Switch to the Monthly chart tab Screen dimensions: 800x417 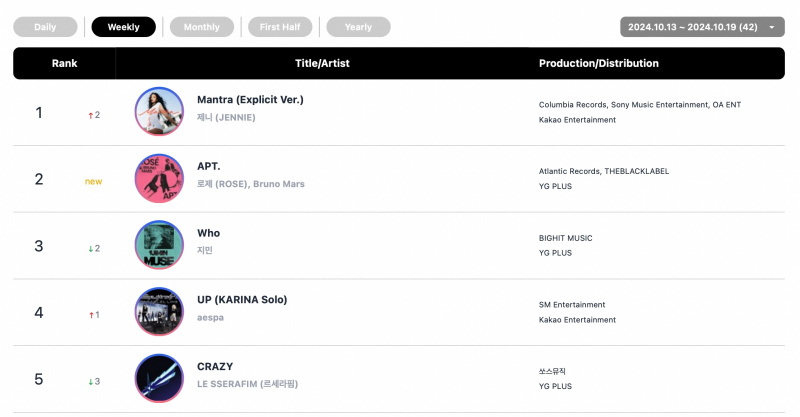coord(202,27)
